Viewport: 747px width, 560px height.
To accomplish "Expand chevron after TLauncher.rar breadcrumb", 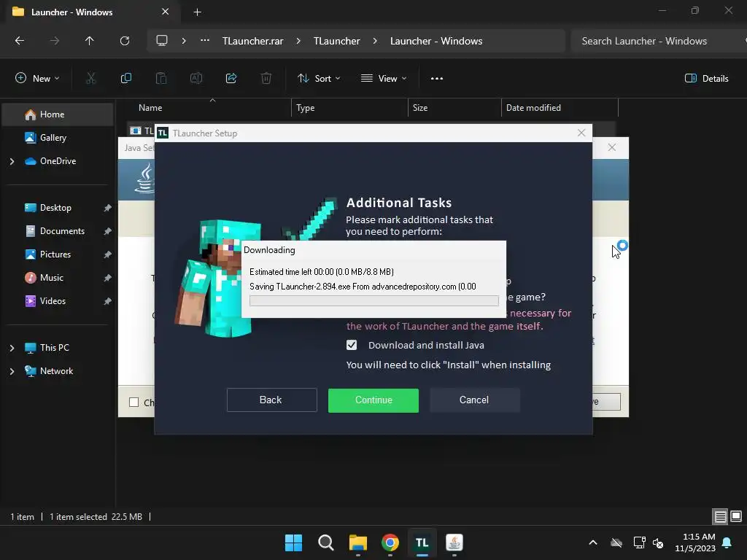I will (x=298, y=41).
